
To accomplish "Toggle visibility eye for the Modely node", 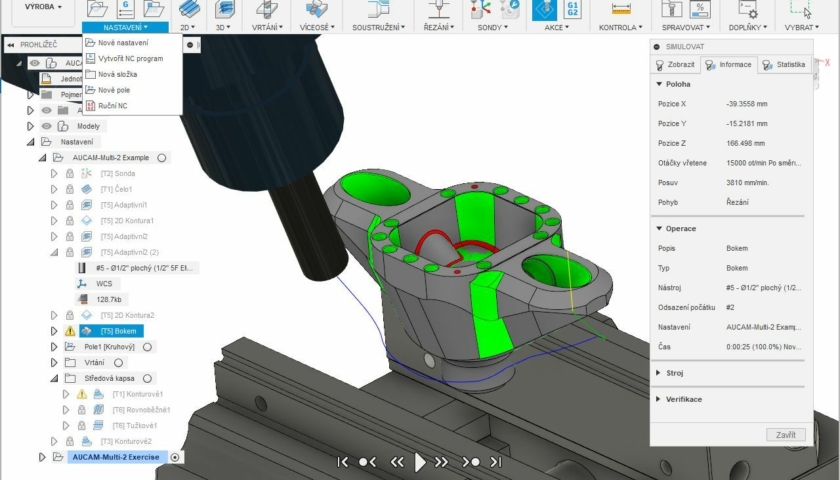I will coord(46,126).
